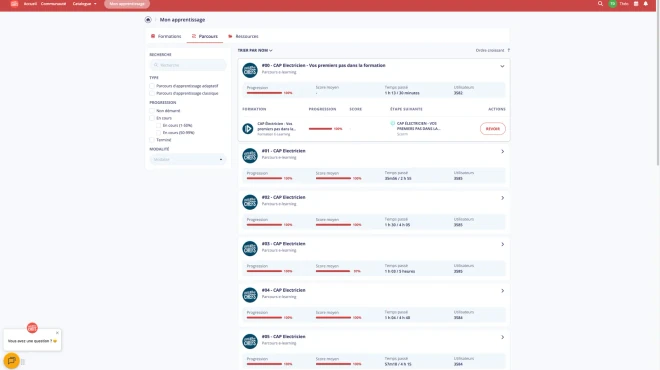Viewport: 660px width, 370px height.
Task: Check the 'En cours (1-50%)' filter
Action: click(x=158, y=125)
